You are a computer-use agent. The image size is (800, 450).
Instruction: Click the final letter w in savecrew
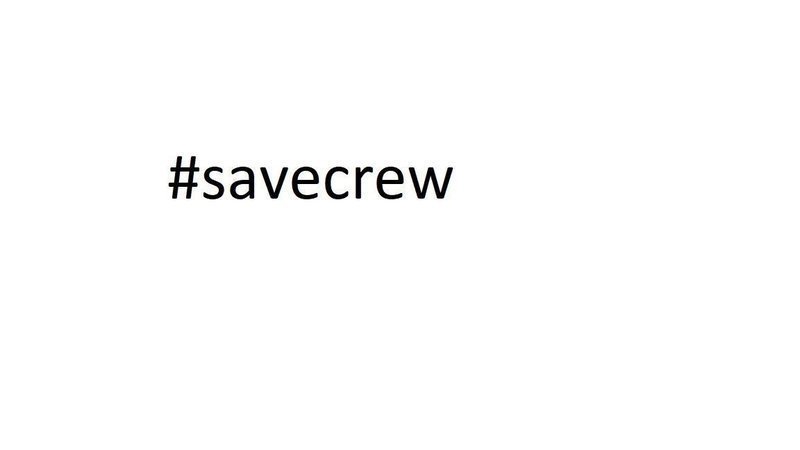[x=431, y=183]
